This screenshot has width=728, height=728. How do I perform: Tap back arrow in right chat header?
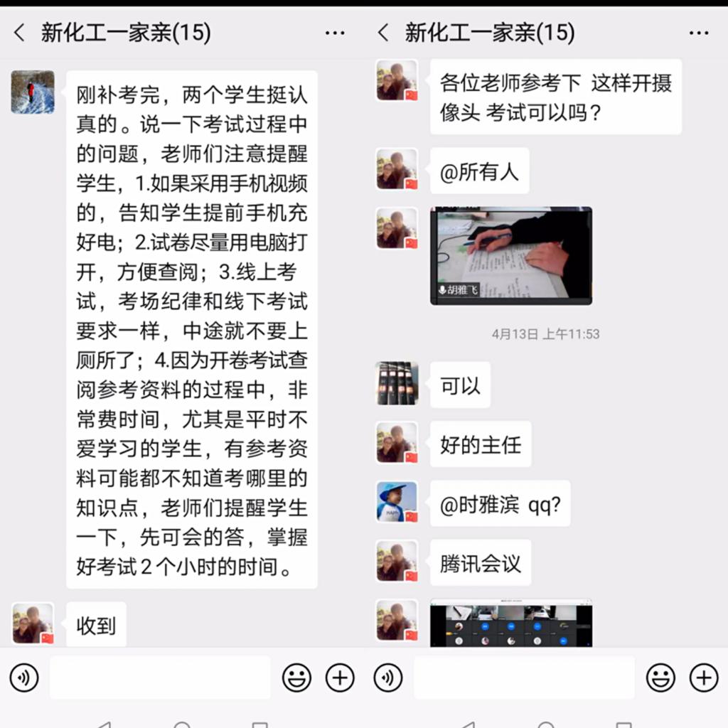[x=383, y=33]
